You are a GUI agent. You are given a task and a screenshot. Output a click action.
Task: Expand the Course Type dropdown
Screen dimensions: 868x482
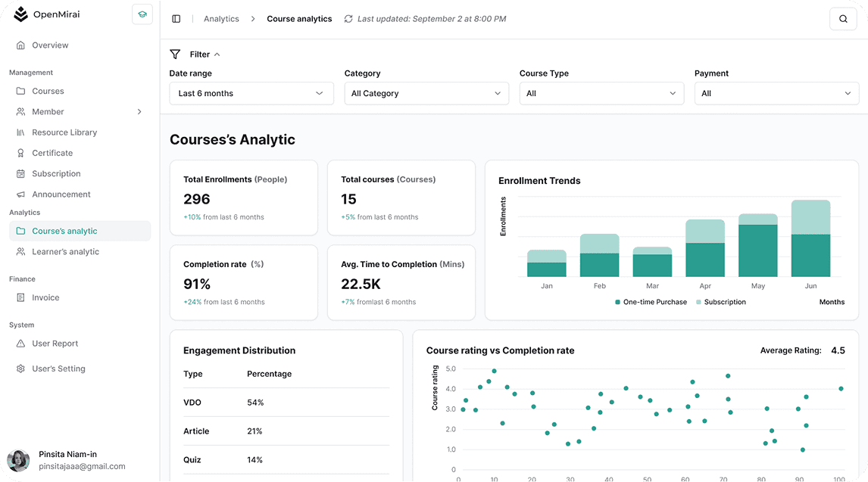point(601,94)
